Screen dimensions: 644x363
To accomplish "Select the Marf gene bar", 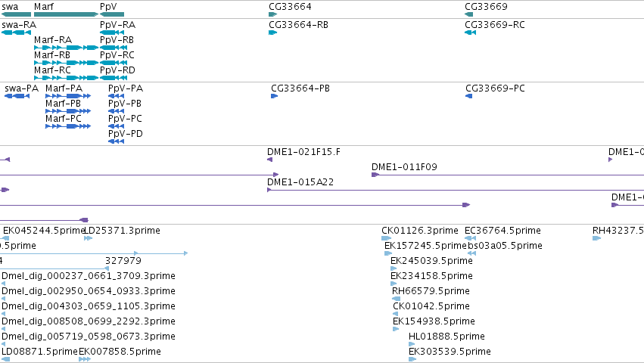I will coord(66,14).
